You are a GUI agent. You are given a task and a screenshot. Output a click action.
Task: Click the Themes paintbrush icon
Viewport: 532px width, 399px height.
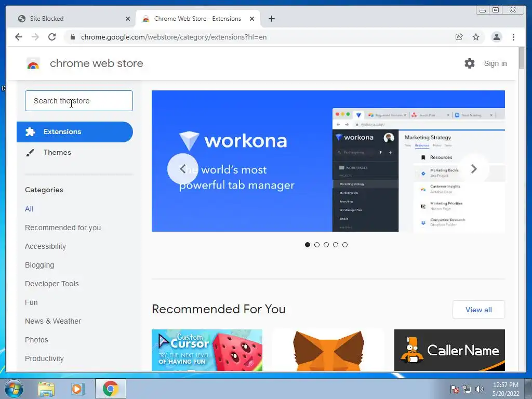[x=30, y=153]
